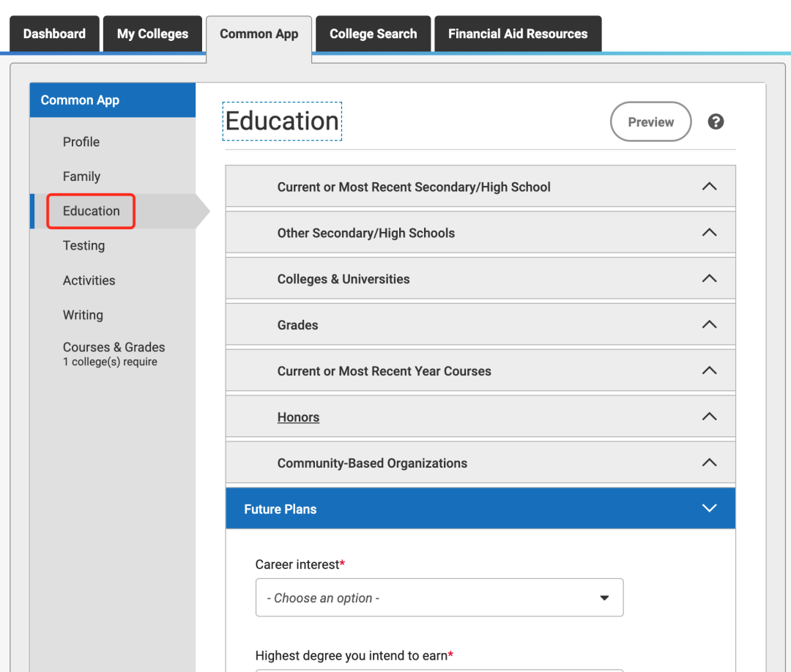Viewport: 791px width, 672px height.
Task: Open the Career interest dropdown
Action: 439,597
